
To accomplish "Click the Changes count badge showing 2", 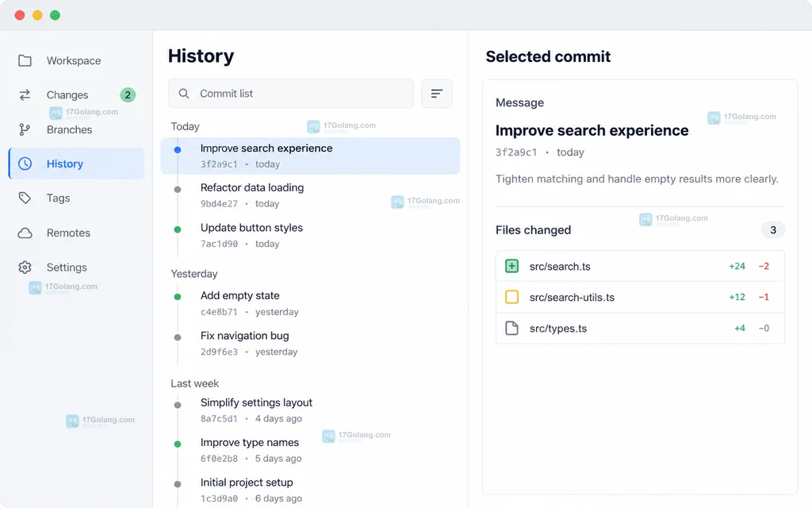I will pos(128,95).
